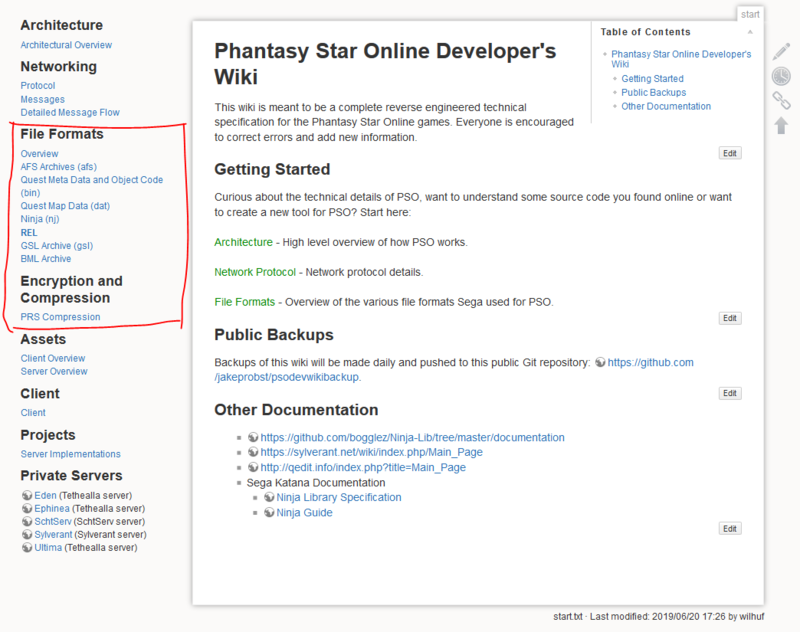Click the start page tab

750,14
